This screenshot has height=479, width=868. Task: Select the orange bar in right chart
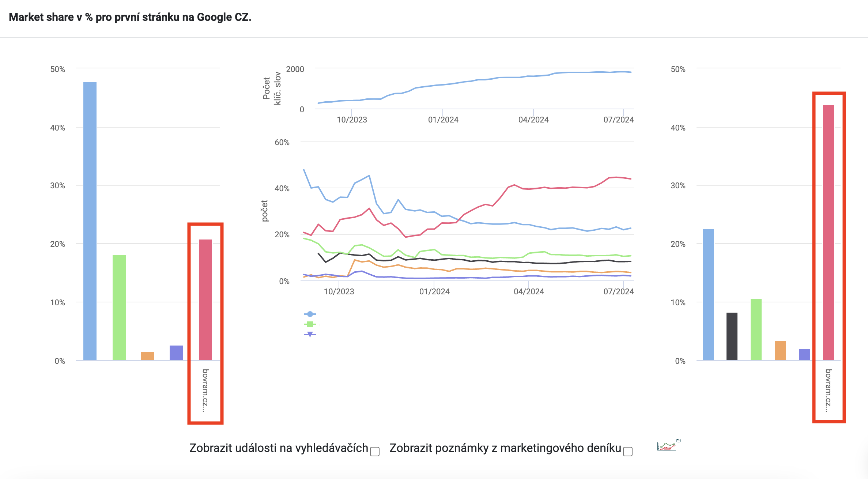point(780,351)
